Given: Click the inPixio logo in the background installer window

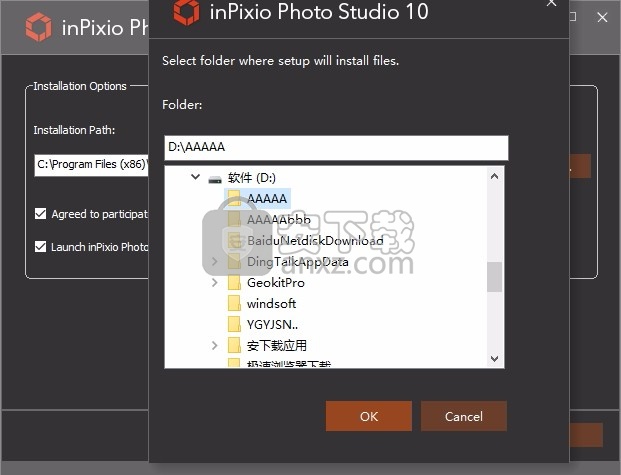Looking at the screenshot, I should pos(38,27).
